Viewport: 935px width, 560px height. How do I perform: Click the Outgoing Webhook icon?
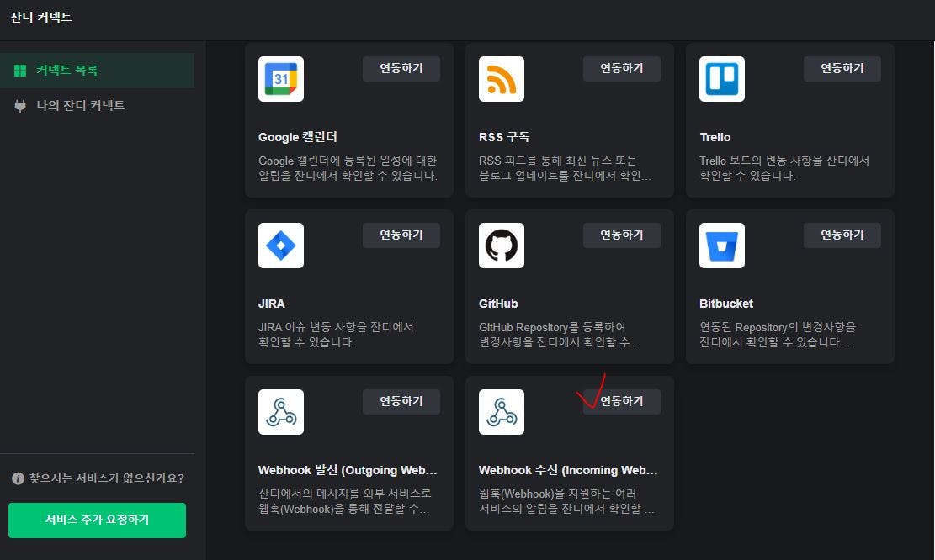tap(281, 412)
